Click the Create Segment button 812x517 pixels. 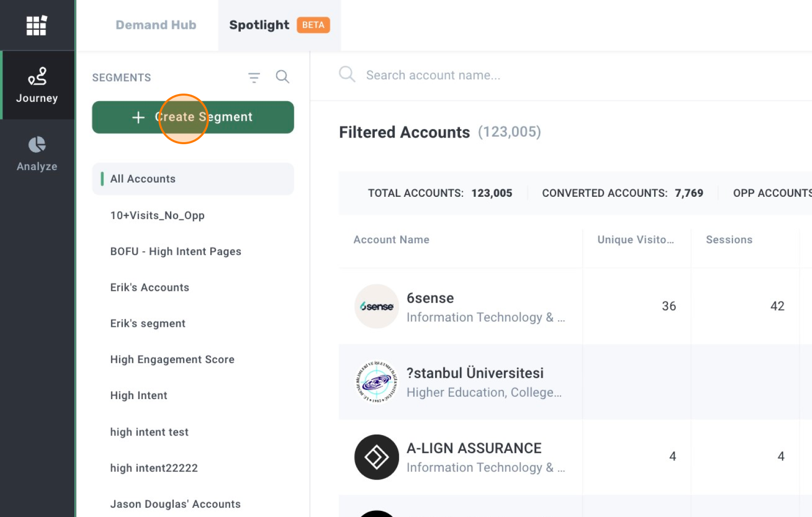click(193, 117)
